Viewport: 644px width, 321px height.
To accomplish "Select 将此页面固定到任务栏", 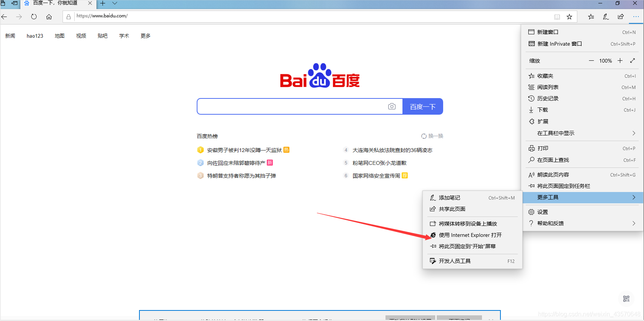I will (x=582, y=186).
